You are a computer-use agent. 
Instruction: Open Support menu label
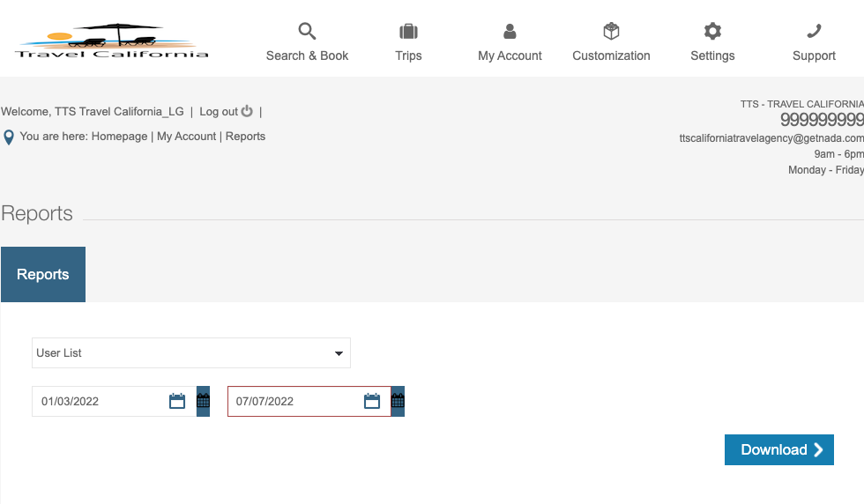(814, 56)
